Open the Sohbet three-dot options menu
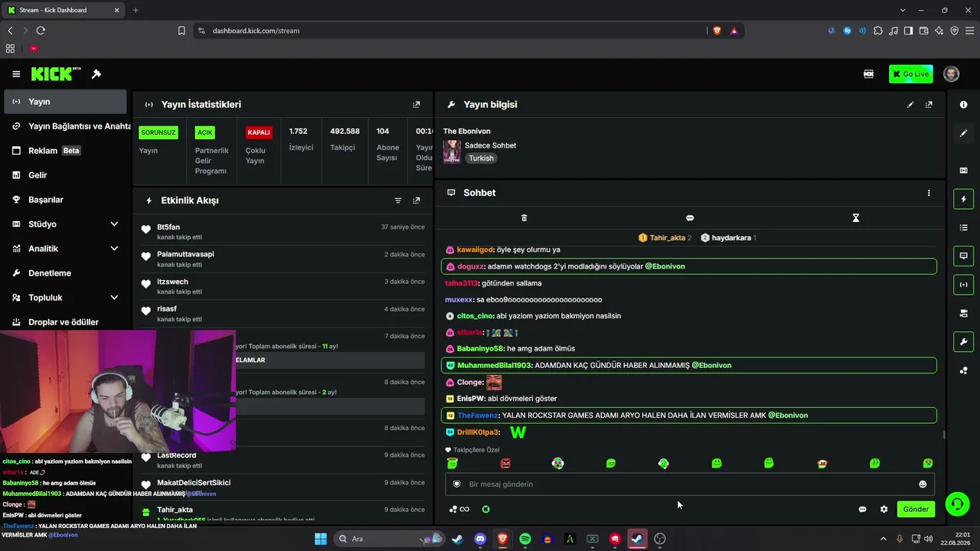Viewport: 980px width, 551px height. [929, 193]
